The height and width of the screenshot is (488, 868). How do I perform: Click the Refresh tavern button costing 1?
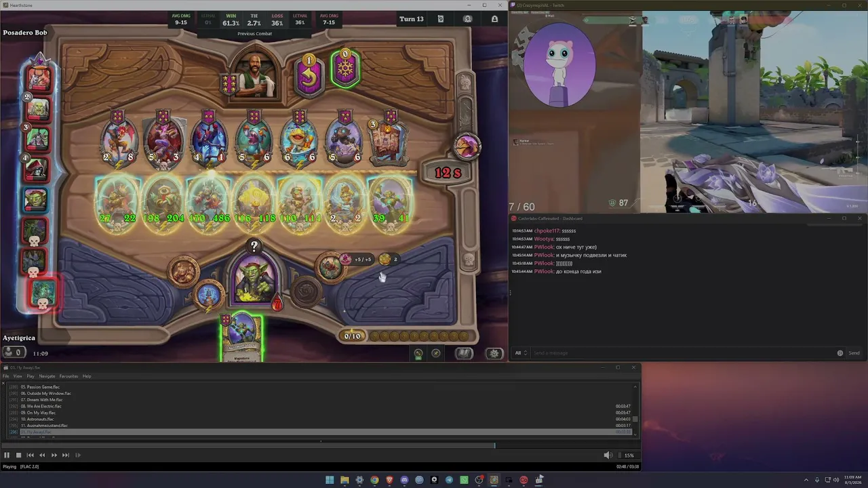(x=309, y=75)
